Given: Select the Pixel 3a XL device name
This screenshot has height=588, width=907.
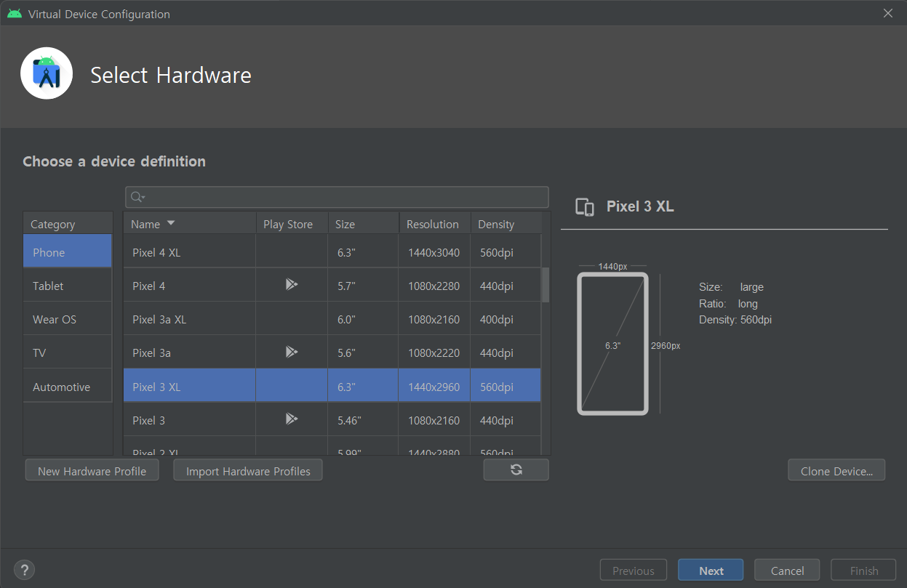Looking at the screenshot, I should [x=159, y=319].
